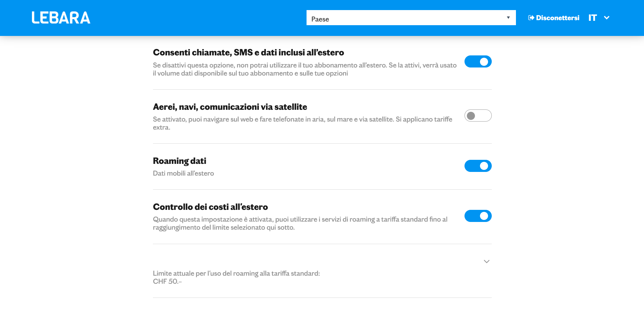This screenshot has height=321, width=644.
Task: Disable calls, SMS and data abroad toggle
Action: tap(478, 61)
